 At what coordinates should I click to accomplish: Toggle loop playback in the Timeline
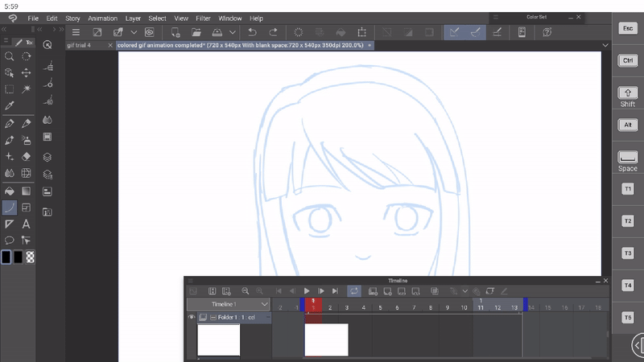point(353,291)
